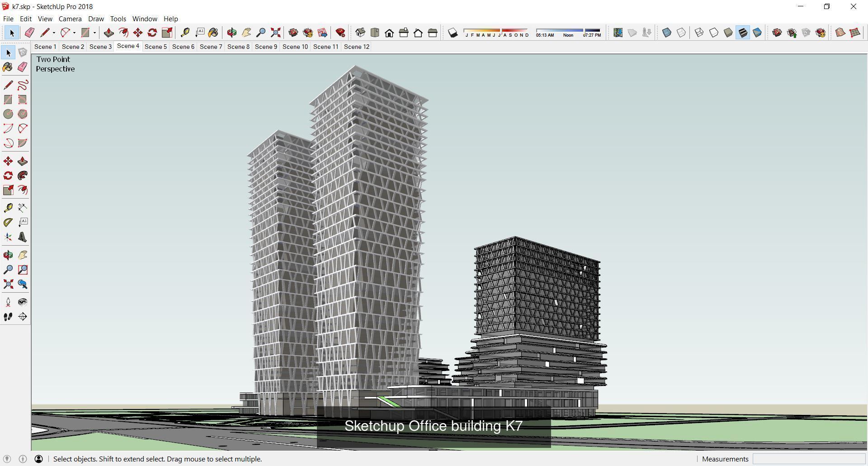Adjust the shadow date month slider
Viewport: 868px width, 466px height.
496,33
